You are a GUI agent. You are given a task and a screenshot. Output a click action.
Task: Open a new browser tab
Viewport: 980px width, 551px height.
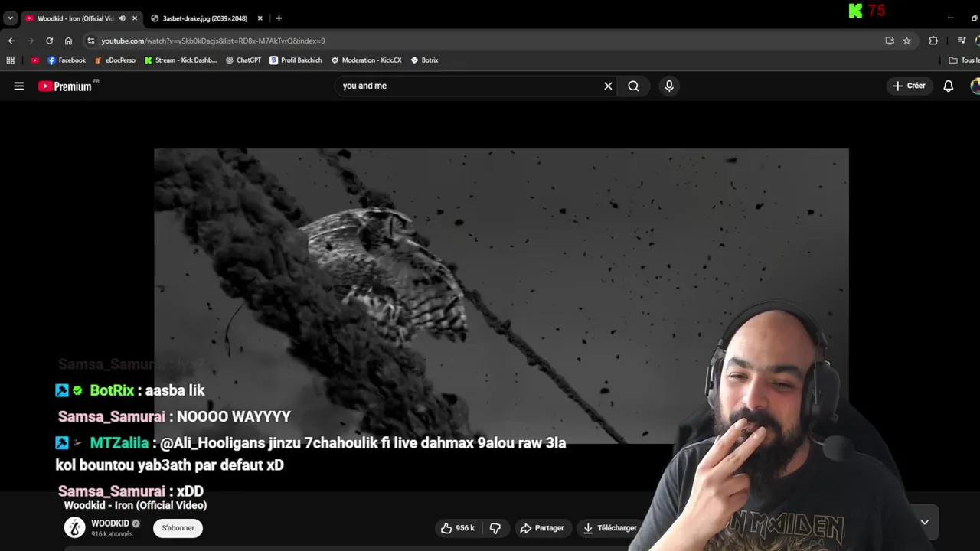pyautogui.click(x=279, y=18)
